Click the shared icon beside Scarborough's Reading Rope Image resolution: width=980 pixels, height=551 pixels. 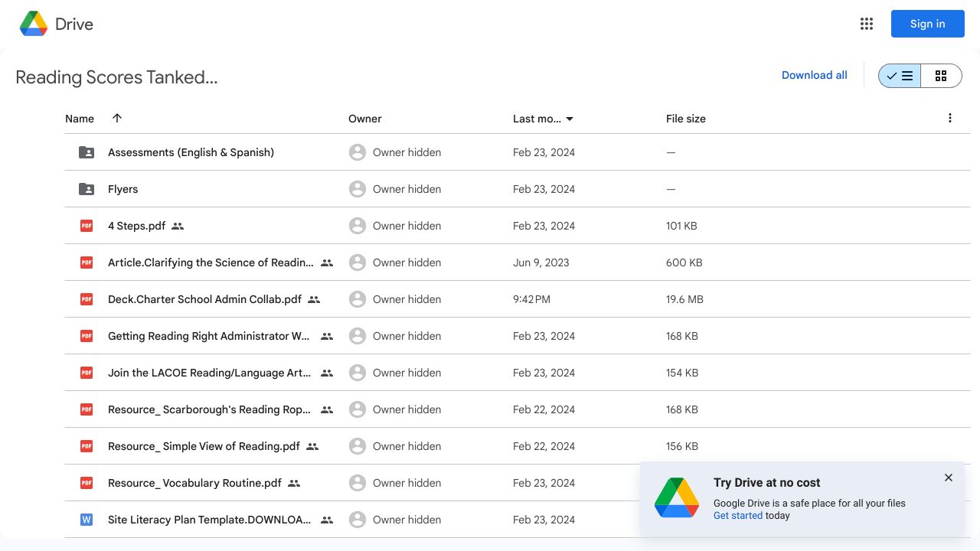tap(327, 409)
